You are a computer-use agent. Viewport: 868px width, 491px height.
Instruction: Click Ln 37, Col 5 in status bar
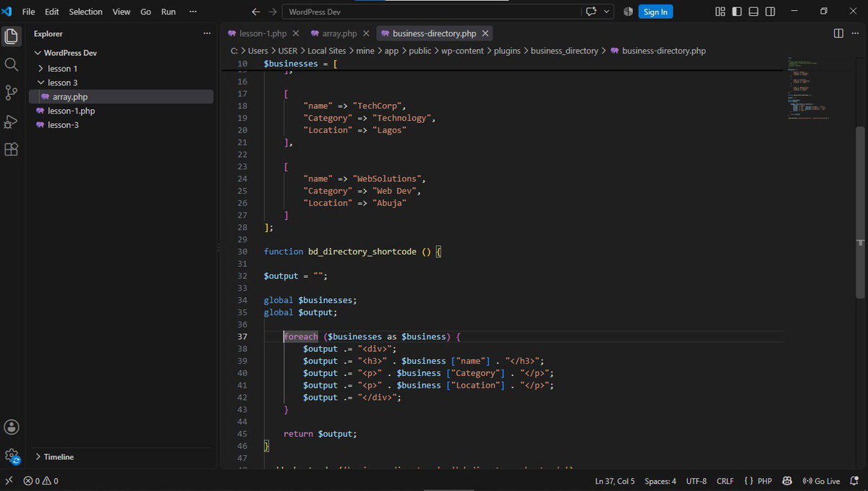pyautogui.click(x=615, y=481)
